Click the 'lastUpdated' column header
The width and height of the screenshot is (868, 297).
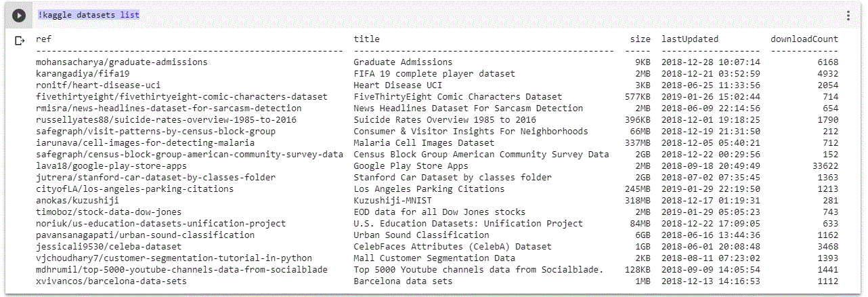coord(690,39)
